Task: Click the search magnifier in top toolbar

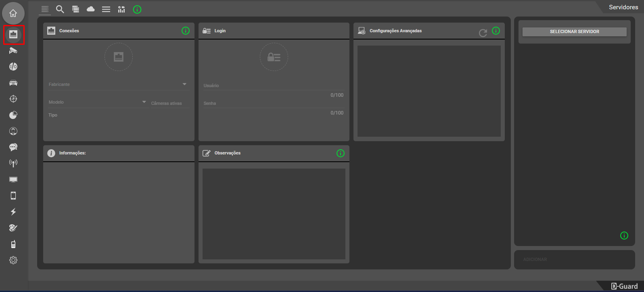Action: (x=60, y=9)
